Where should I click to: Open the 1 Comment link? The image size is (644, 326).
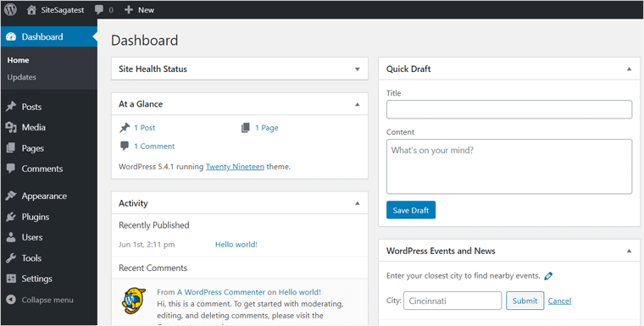pos(154,146)
